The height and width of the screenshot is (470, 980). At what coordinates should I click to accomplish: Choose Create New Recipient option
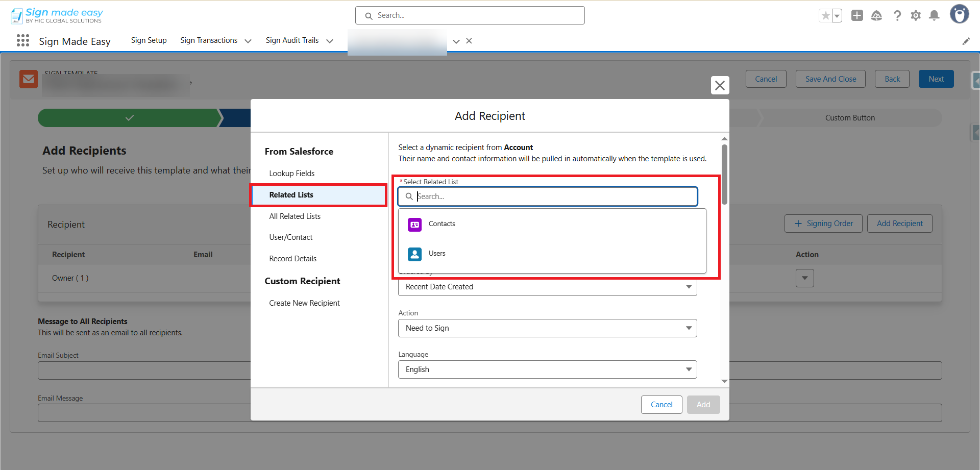coord(304,303)
